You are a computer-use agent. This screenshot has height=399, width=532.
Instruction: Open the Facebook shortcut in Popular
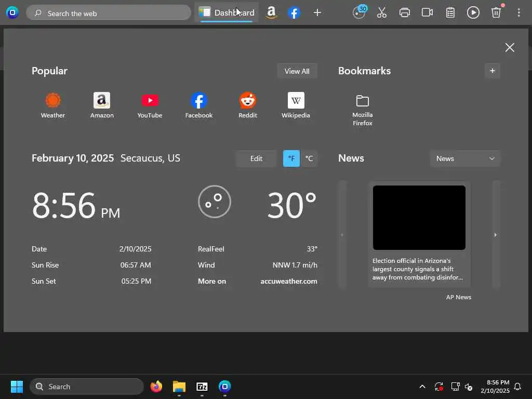tap(199, 105)
